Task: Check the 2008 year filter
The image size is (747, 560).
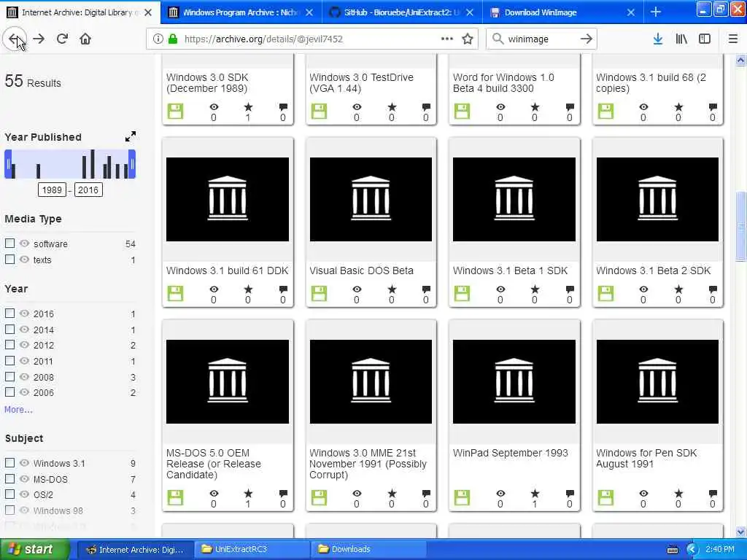Action: point(9,377)
